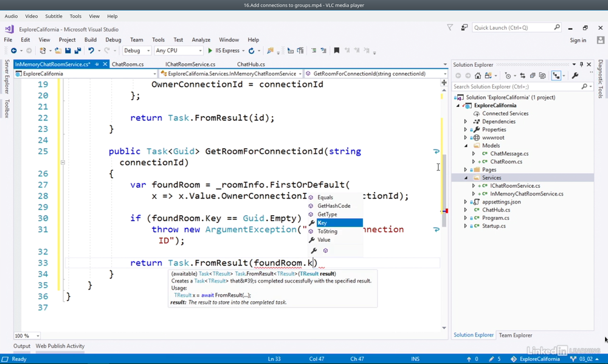Switch to the ChatRoom.cs editor tab
This screenshot has width=608, height=364.
pos(128,64)
